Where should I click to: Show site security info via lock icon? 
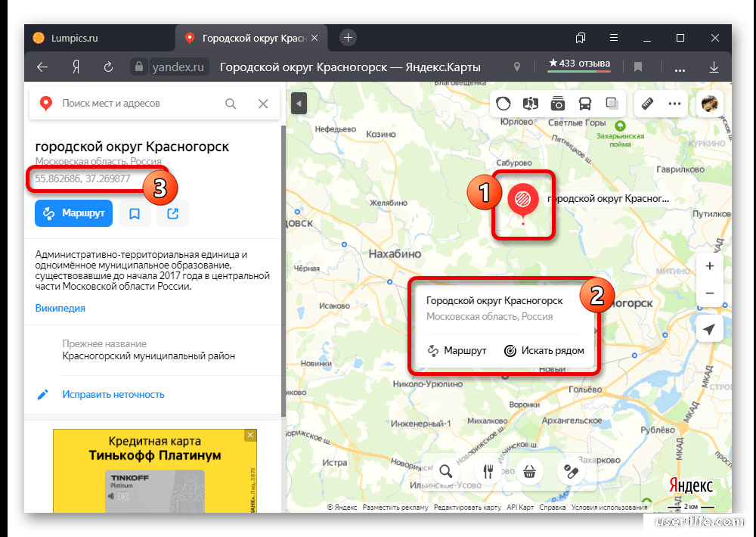pos(139,67)
